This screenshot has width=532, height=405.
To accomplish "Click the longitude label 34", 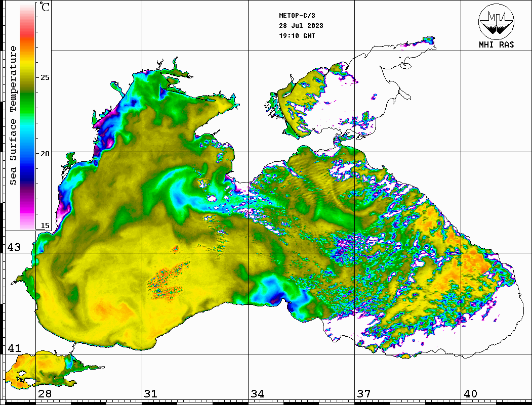I will coord(257,393).
